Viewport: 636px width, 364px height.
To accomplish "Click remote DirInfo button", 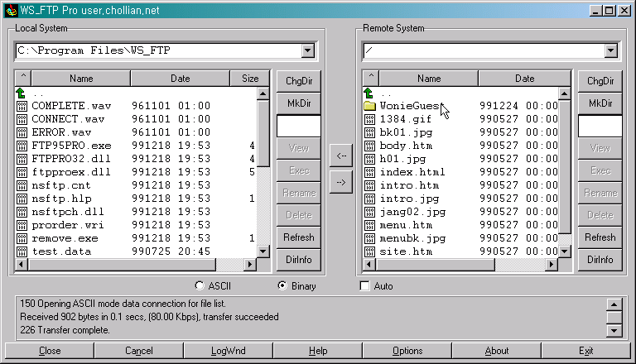I will pos(600,260).
